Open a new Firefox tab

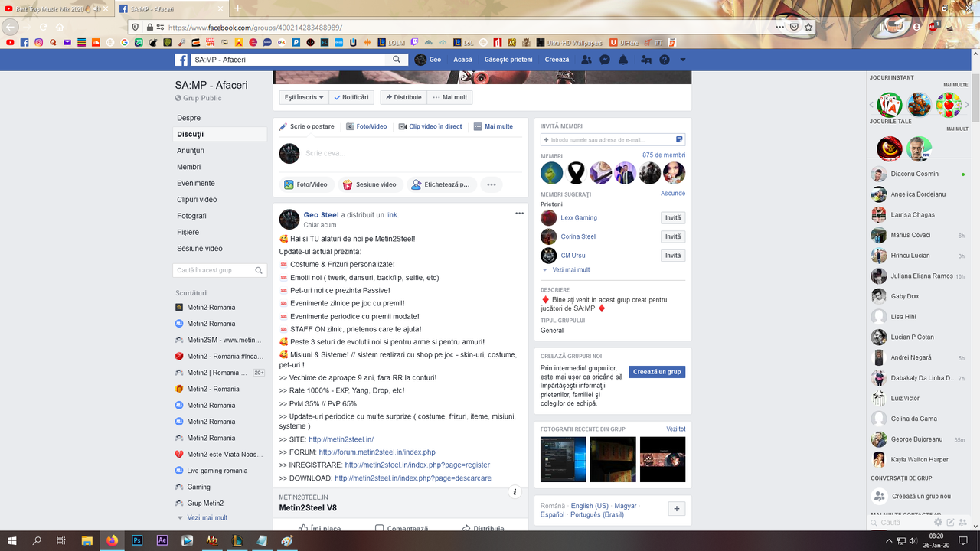(237, 8)
